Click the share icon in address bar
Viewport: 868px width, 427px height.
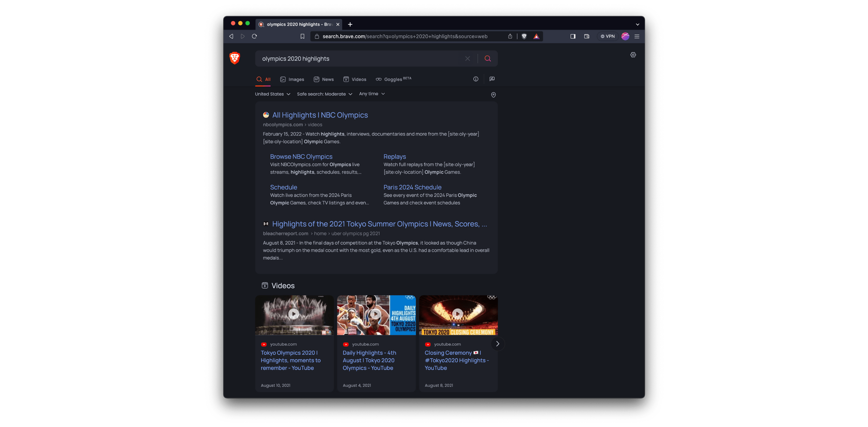(510, 37)
